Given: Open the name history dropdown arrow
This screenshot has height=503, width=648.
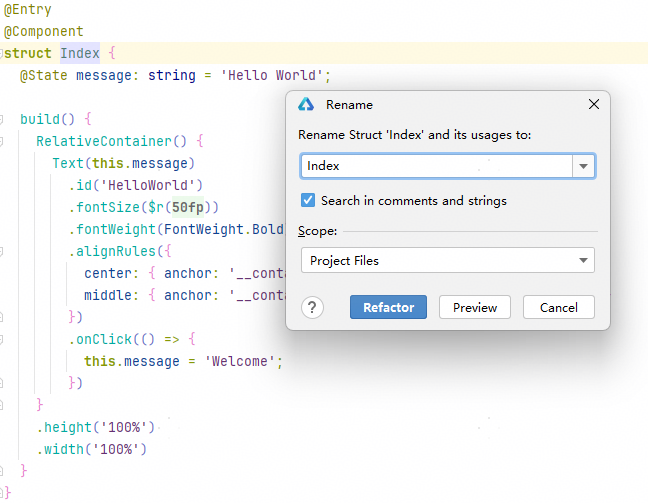Looking at the screenshot, I should coord(583,166).
